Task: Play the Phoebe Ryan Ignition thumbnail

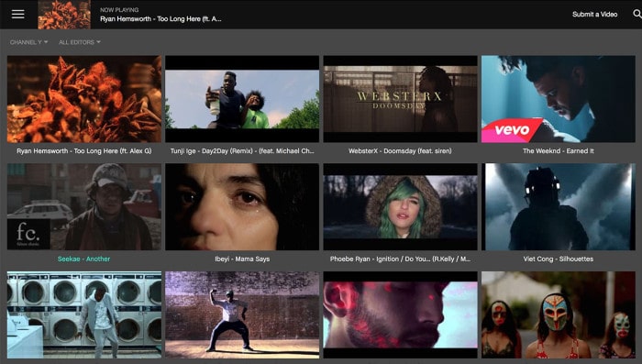Action: point(400,207)
